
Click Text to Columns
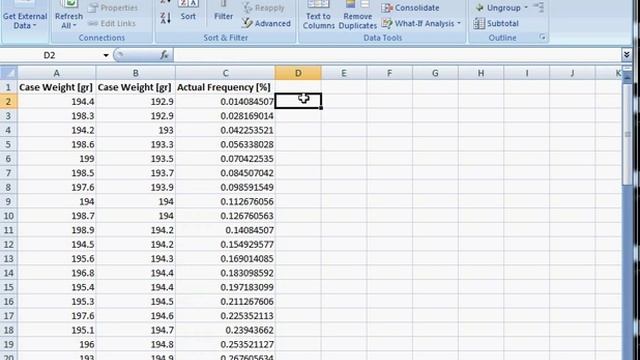click(x=318, y=16)
